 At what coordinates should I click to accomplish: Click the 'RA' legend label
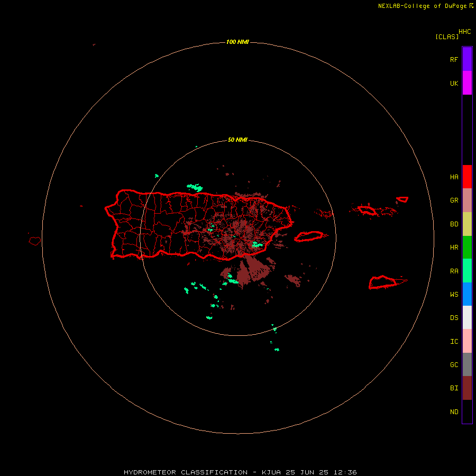coord(454,271)
